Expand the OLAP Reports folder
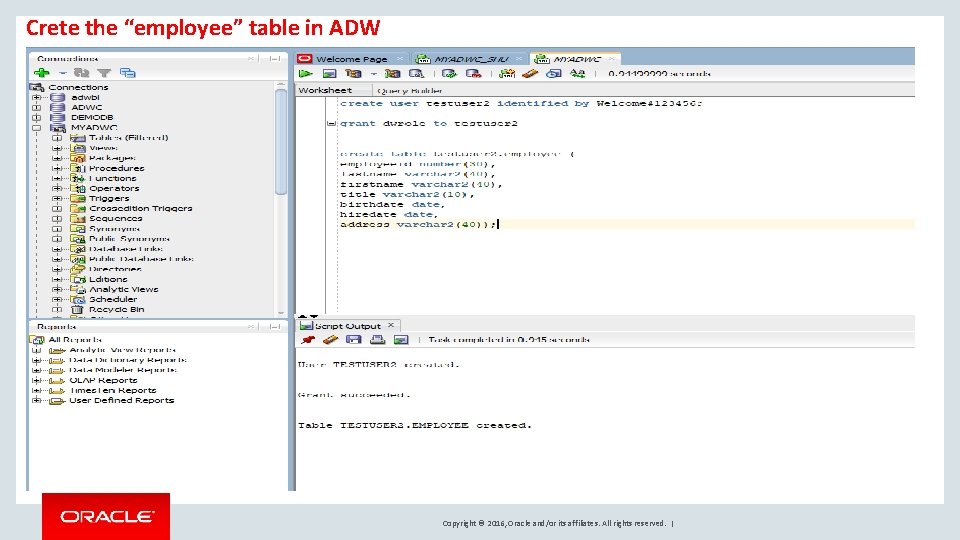Image resolution: width=960 pixels, height=540 pixels. (x=37, y=380)
